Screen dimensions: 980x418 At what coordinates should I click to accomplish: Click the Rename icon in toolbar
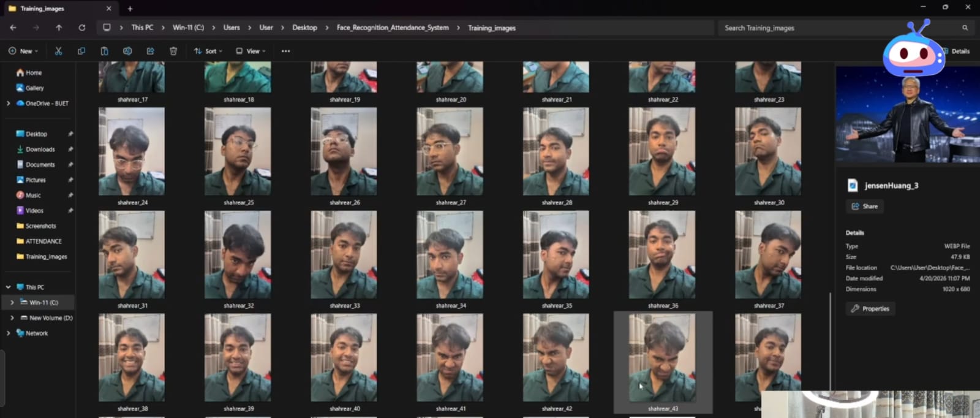[x=127, y=51]
